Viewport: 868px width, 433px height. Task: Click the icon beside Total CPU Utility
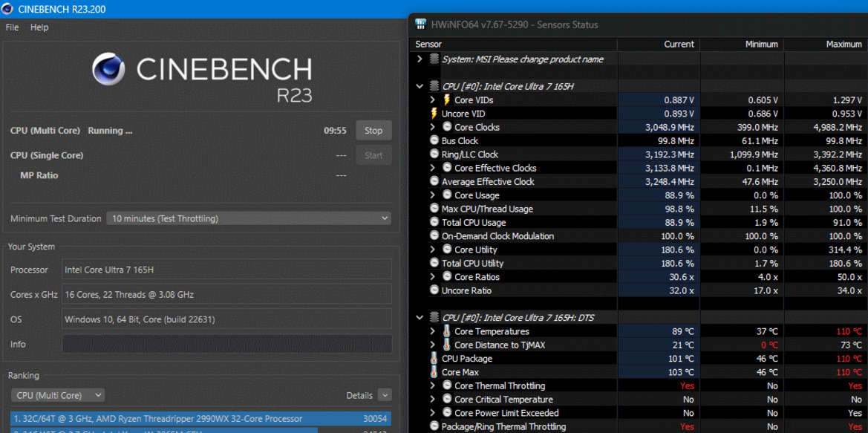click(434, 262)
